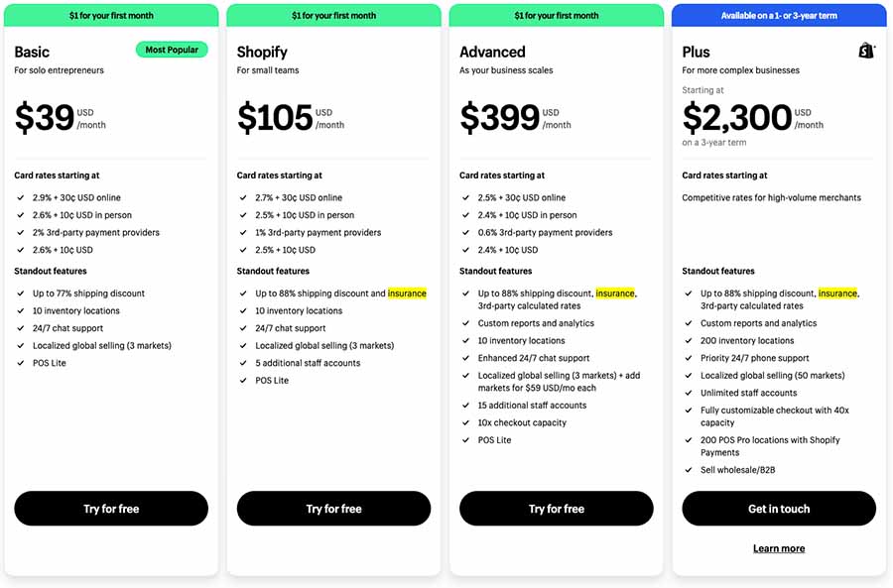893x588 pixels.
Task: Click the checkmark beside 'Unlimited staff accounts'
Action: [x=688, y=393]
